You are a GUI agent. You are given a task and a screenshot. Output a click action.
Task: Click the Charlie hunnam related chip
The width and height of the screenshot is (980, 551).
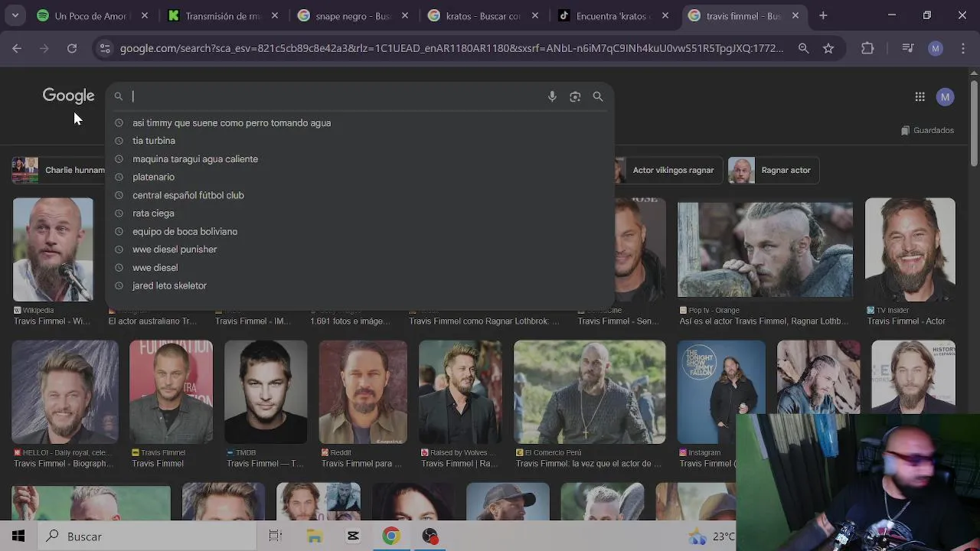pos(59,170)
